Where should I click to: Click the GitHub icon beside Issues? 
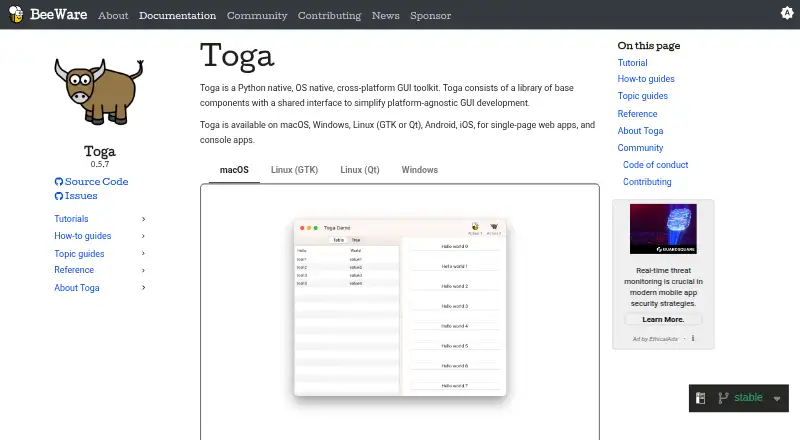coord(59,196)
